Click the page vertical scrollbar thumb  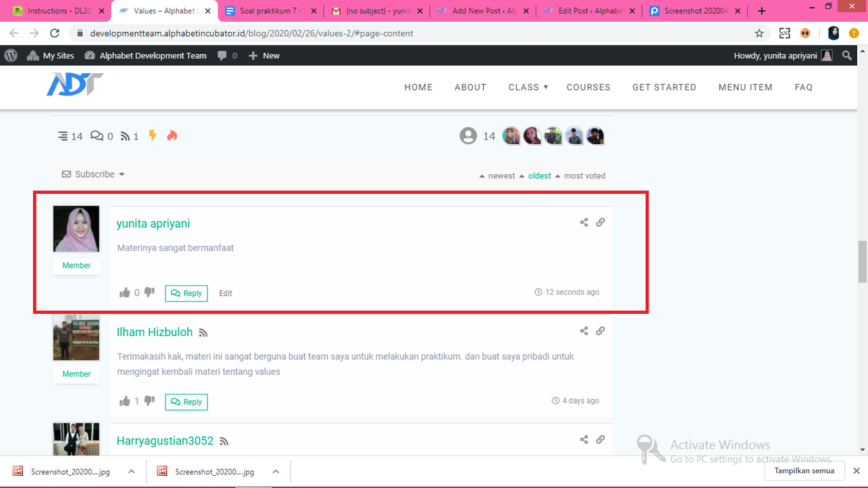click(863, 262)
